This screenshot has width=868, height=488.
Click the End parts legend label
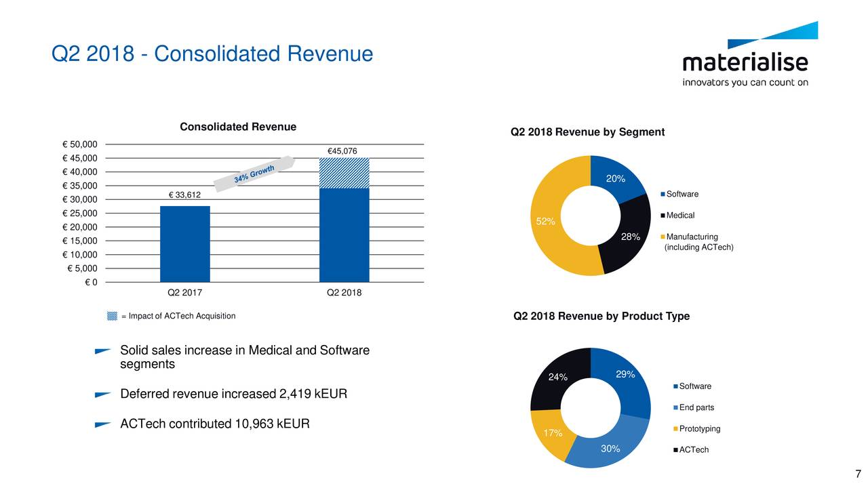(696, 408)
